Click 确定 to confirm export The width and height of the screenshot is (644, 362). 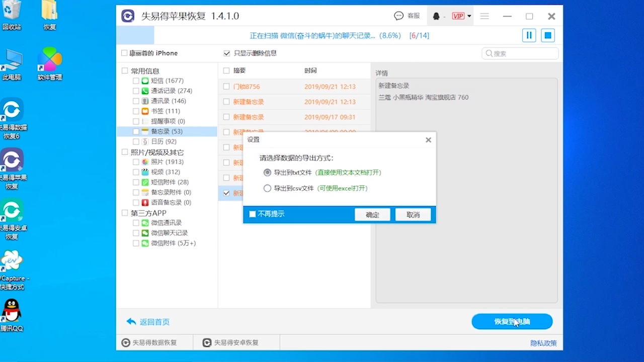(372, 215)
